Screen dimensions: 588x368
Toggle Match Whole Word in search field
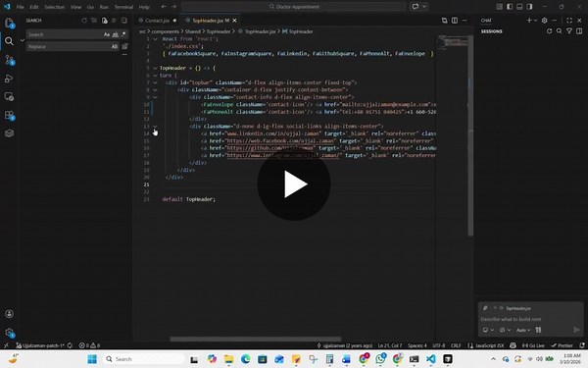tap(115, 34)
